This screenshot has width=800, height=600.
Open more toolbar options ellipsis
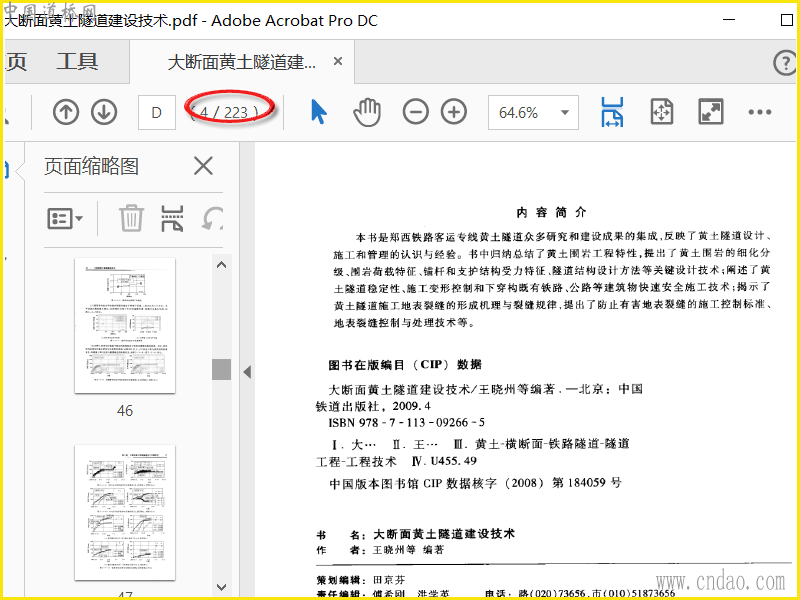[x=760, y=112]
